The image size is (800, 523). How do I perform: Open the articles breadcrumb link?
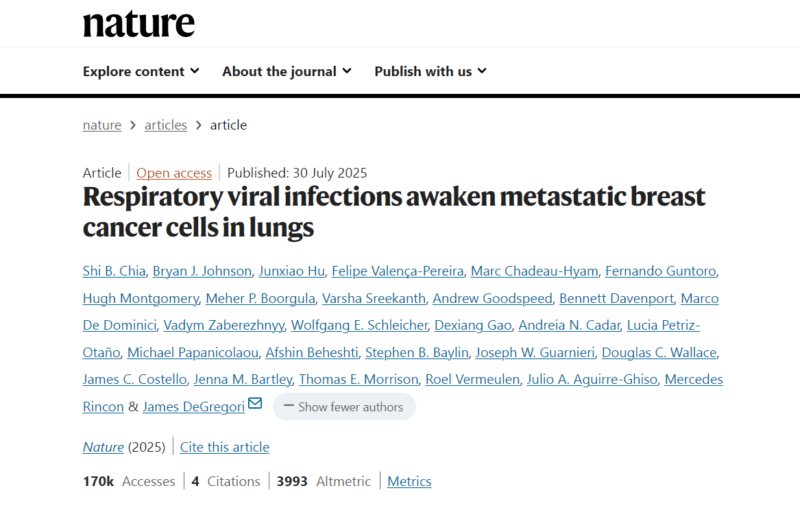[x=166, y=125]
